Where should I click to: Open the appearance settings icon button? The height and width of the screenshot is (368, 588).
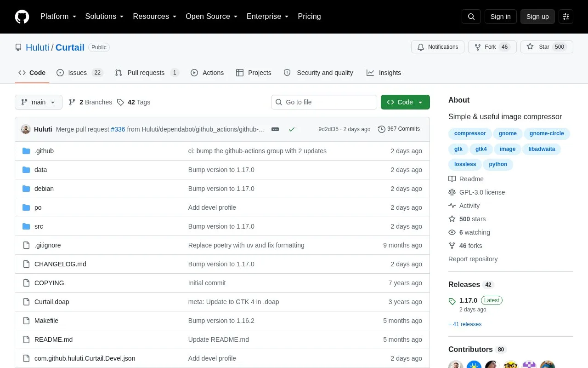566,17
